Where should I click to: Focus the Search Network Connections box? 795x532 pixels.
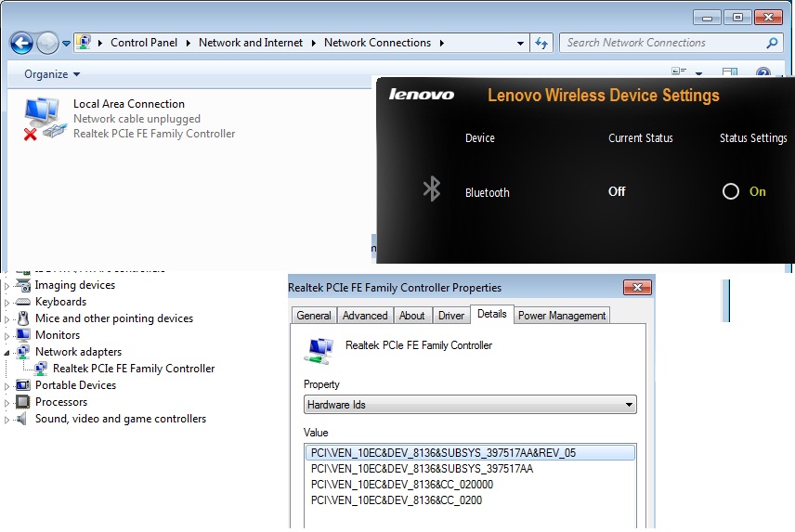click(671, 43)
